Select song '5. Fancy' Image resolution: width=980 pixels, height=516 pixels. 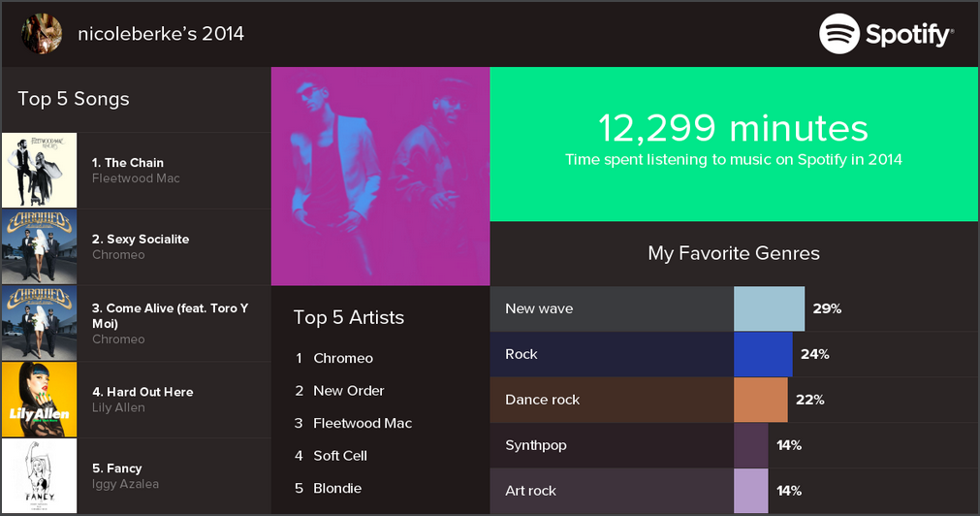pos(117,468)
